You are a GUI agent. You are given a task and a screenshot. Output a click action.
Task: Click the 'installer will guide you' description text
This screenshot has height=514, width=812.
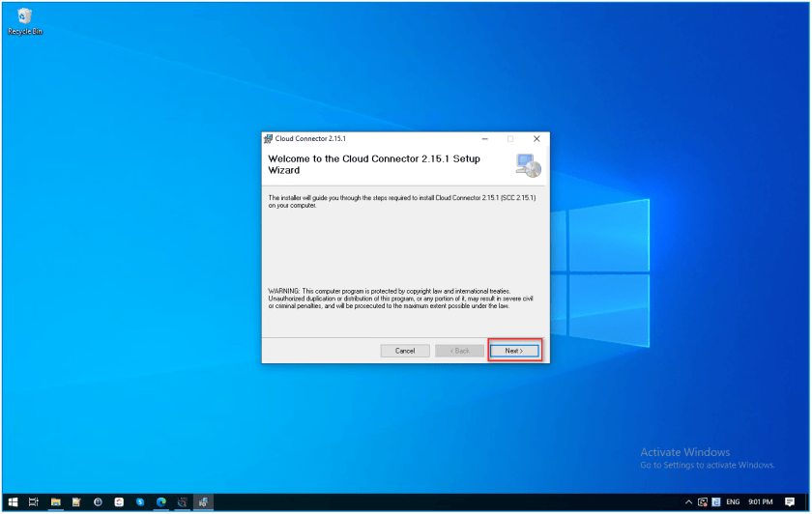(402, 201)
